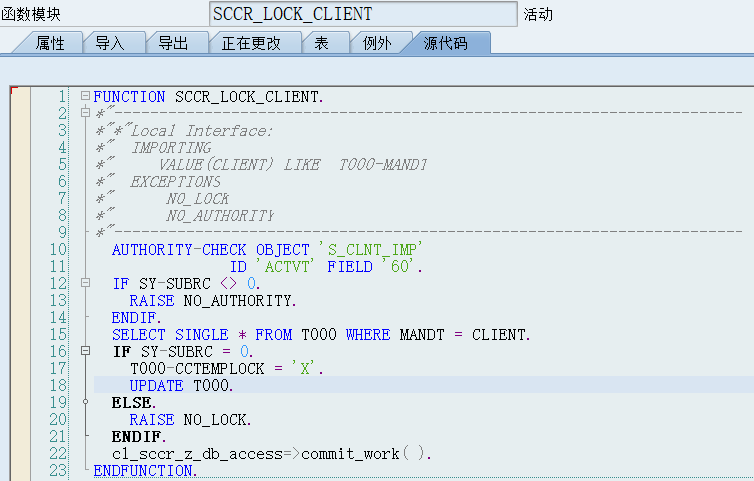This screenshot has height=481, width=754.
Task: Click the 'S_CLNT_IMP' string literal
Action: [x=371, y=249]
